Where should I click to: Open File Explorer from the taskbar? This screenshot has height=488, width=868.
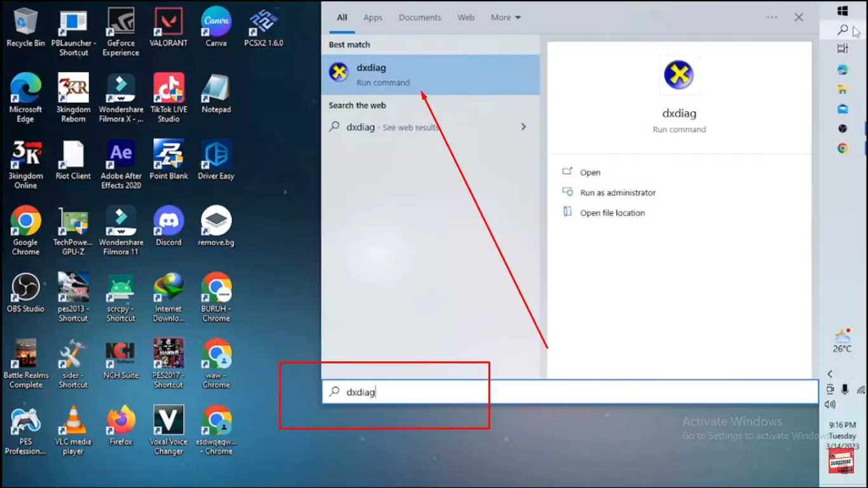click(x=843, y=89)
